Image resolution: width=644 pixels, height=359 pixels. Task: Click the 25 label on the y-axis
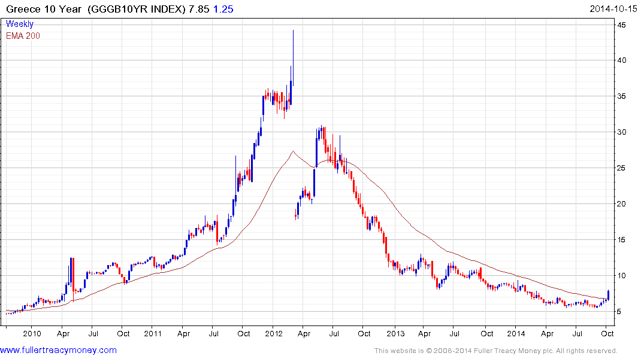tap(621, 168)
